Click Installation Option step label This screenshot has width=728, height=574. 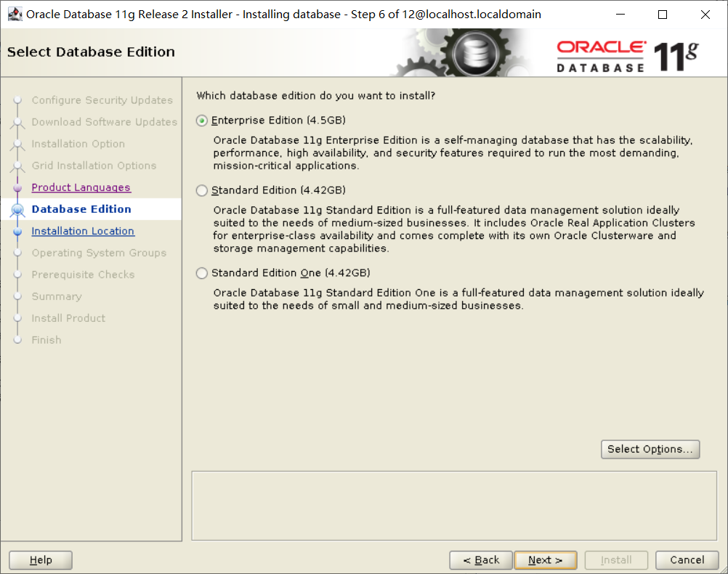click(78, 144)
